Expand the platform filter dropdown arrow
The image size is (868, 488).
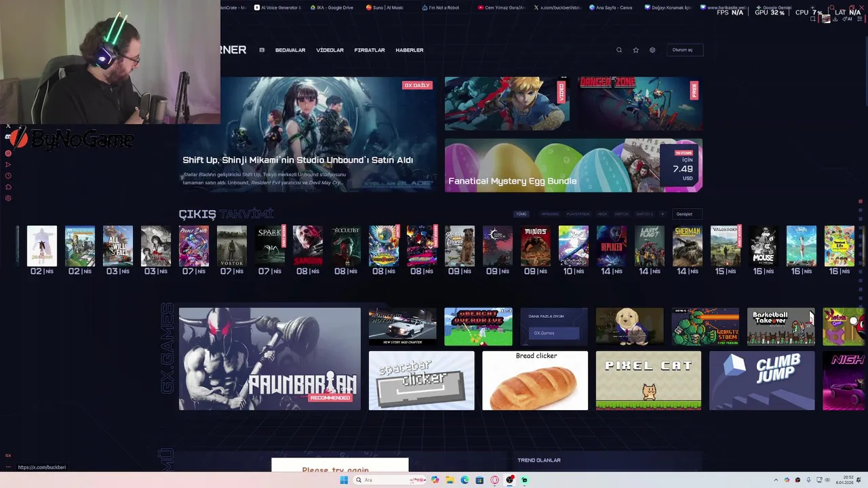pyautogui.click(x=663, y=214)
